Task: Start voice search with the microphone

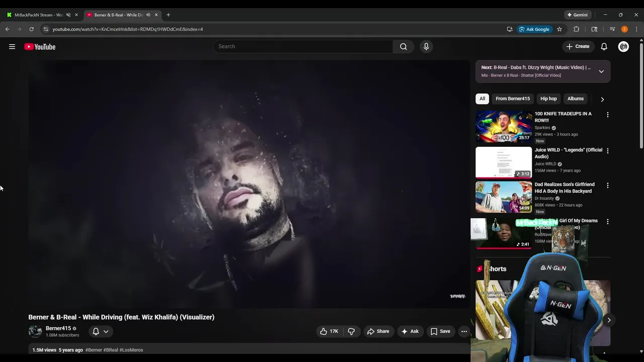Action: [x=426, y=46]
